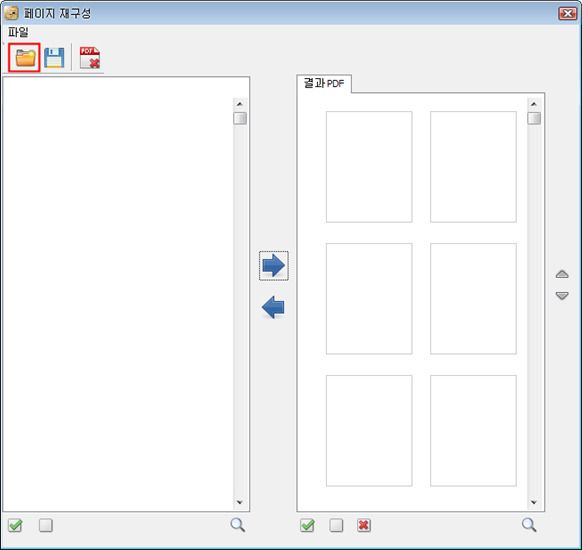This screenshot has width=582, height=550.
Task: Move page down with gray down arrow
Action: click(562, 295)
